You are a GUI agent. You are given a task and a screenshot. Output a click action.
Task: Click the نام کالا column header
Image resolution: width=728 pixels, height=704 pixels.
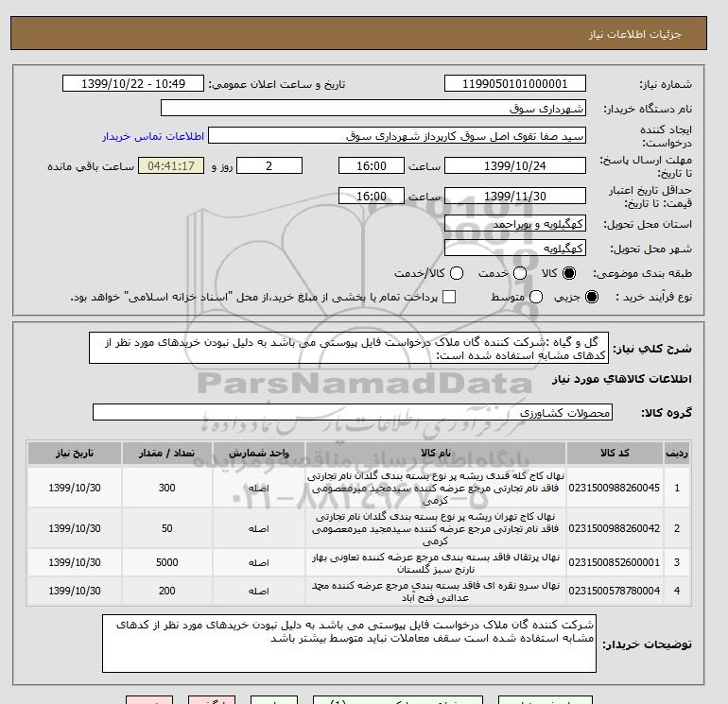[x=436, y=453]
